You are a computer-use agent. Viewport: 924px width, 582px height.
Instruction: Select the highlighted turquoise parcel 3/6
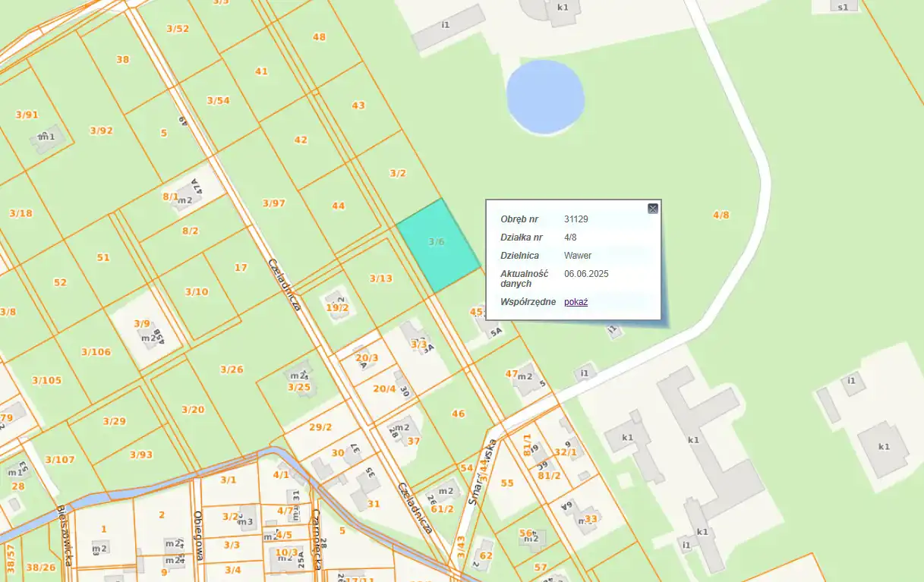pos(437,244)
